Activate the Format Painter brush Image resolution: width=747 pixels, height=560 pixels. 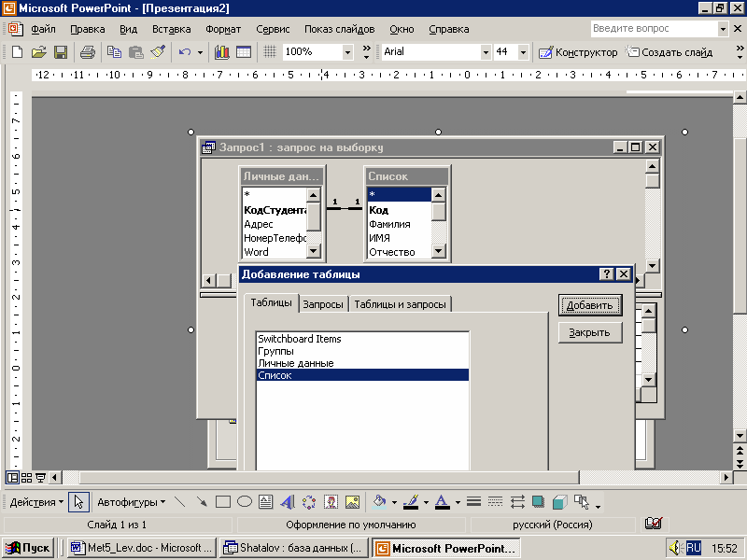(158, 52)
